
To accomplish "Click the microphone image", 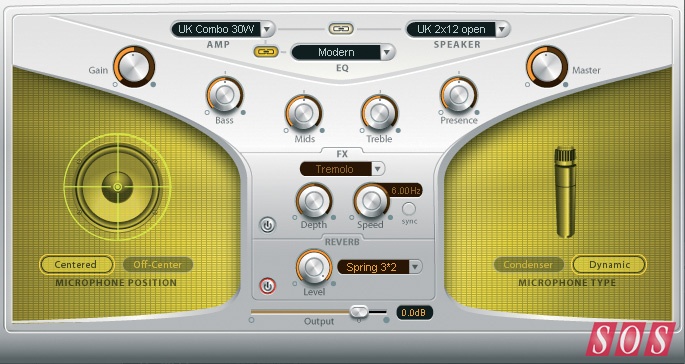I will [565, 192].
